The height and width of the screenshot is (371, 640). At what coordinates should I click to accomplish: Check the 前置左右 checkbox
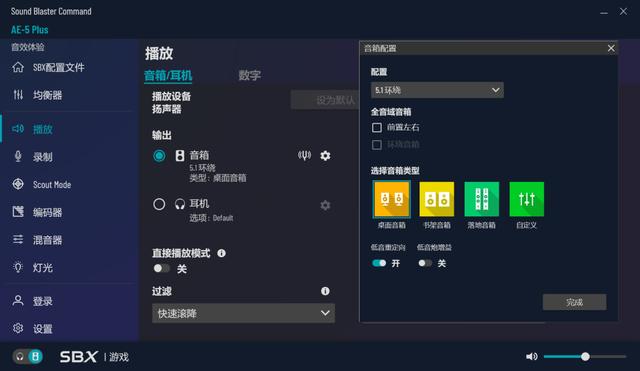click(x=377, y=128)
